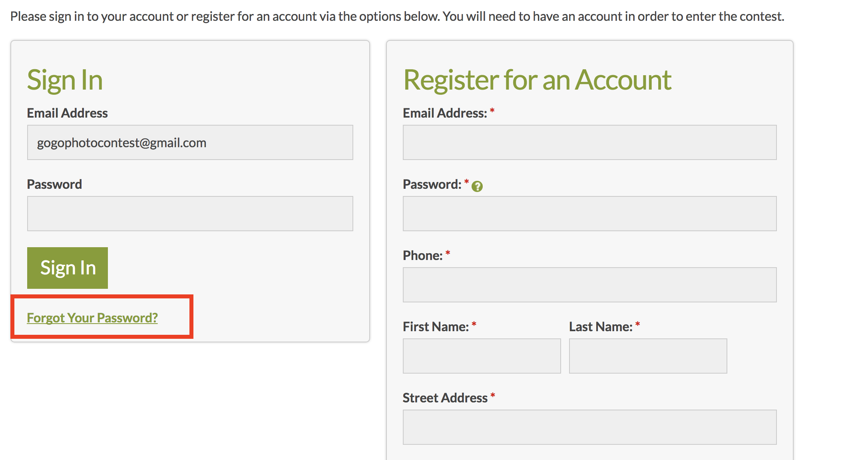The image size is (868, 460).
Task: Click the First Name label text
Action: pyautogui.click(x=436, y=326)
